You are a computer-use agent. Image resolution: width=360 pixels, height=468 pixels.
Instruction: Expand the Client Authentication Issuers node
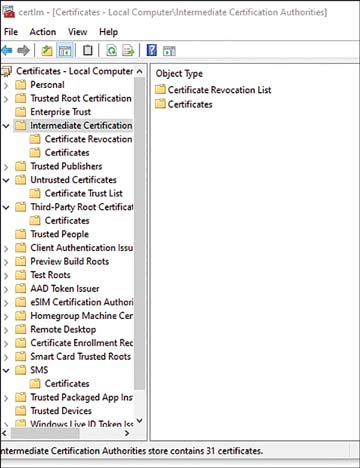tap(6, 248)
